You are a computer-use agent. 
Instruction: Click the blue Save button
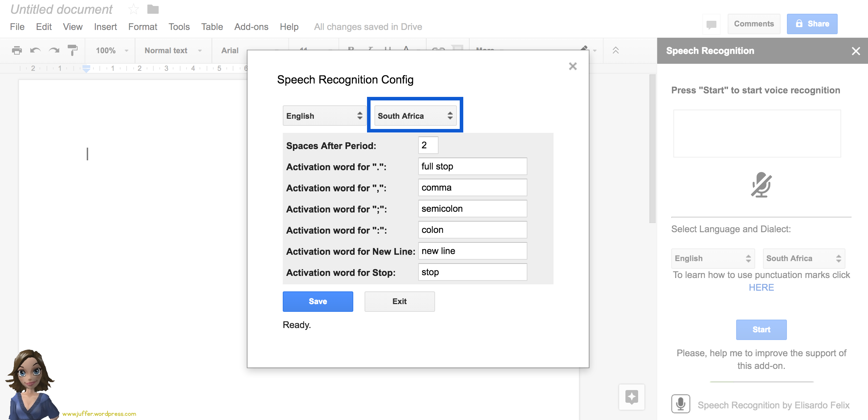pyautogui.click(x=318, y=301)
